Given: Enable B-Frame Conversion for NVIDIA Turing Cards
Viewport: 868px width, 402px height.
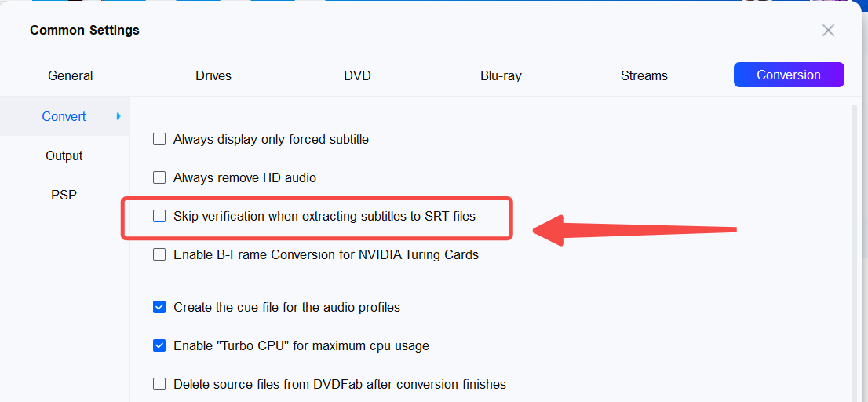Looking at the screenshot, I should pyautogui.click(x=159, y=254).
